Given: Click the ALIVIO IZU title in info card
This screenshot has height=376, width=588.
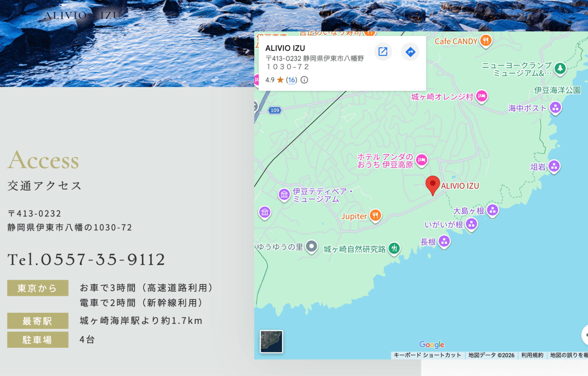Looking at the screenshot, I should (x=285, y=48).
